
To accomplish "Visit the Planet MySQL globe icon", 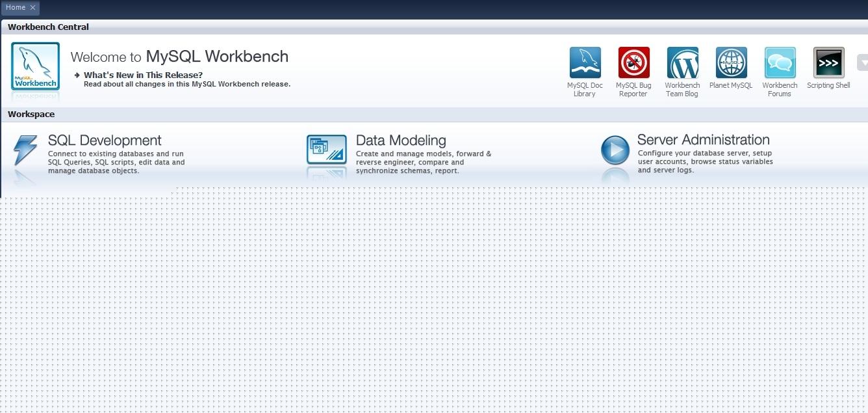I will (731, 62).
